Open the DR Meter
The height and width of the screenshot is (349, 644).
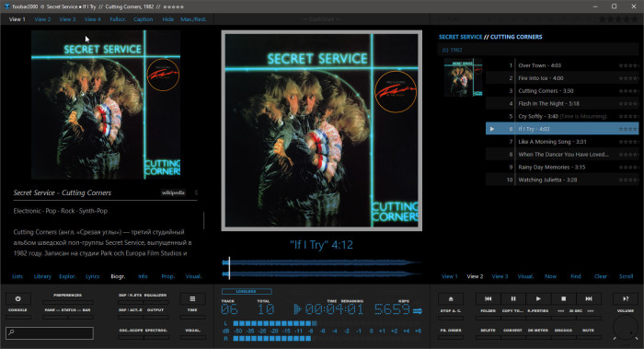point(538,330)
